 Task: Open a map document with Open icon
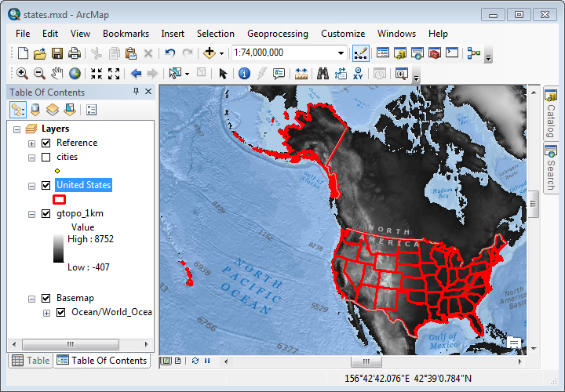(40, 53)
